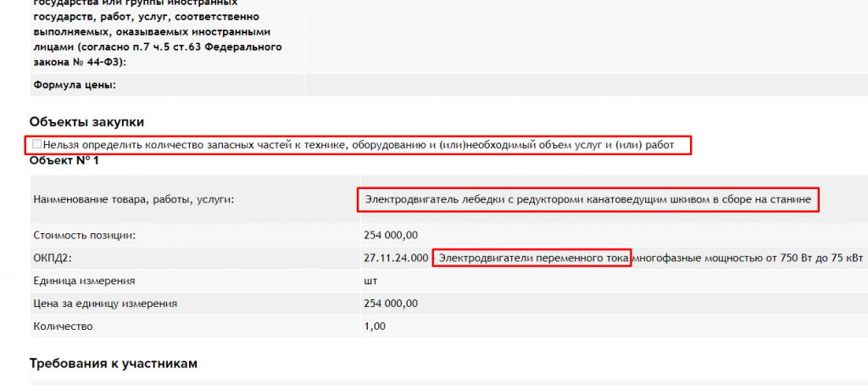Screen dimensions: 868x385
Task: Click the 'Объект № 1' heading
Action: point(64,160)
